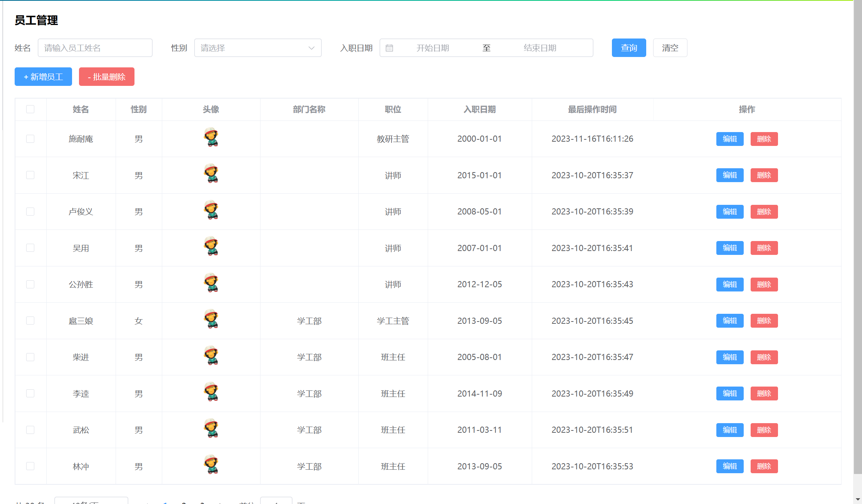Click avatar in 武松 row
The image size is (862, 504).
(x=211, y=429)
